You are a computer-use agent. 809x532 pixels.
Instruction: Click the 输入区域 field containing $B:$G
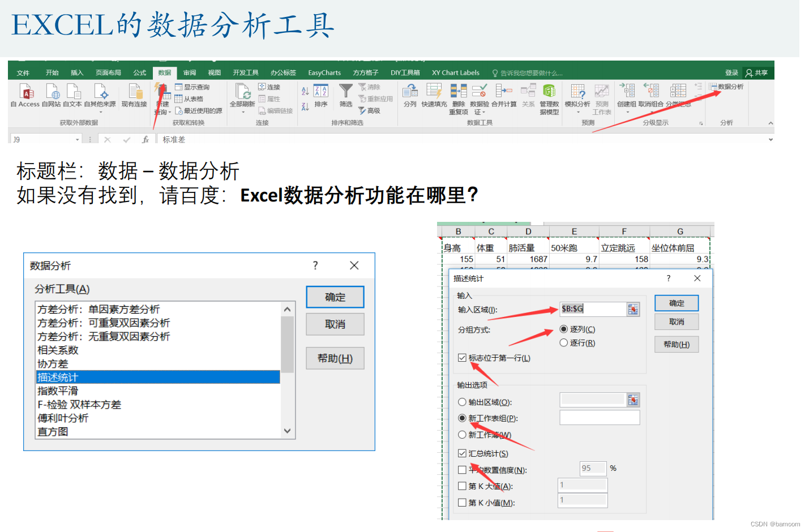point(593,309)
